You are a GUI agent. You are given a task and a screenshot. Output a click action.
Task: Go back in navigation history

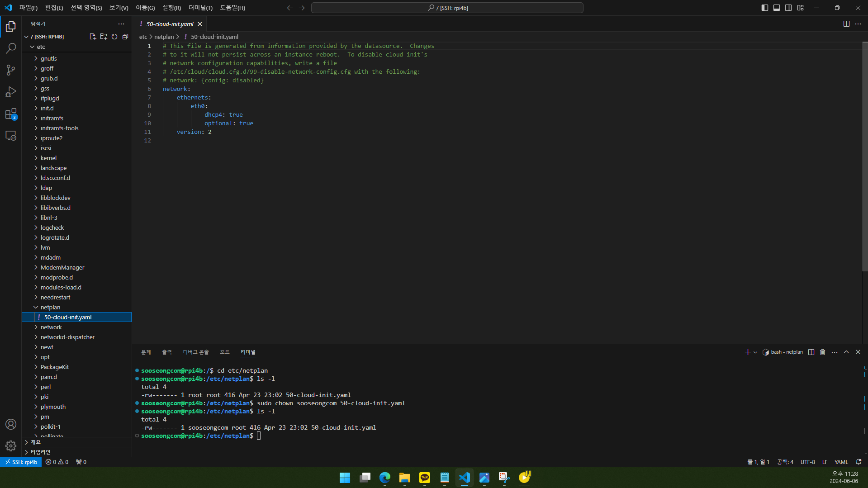click(x=290, y=8)
